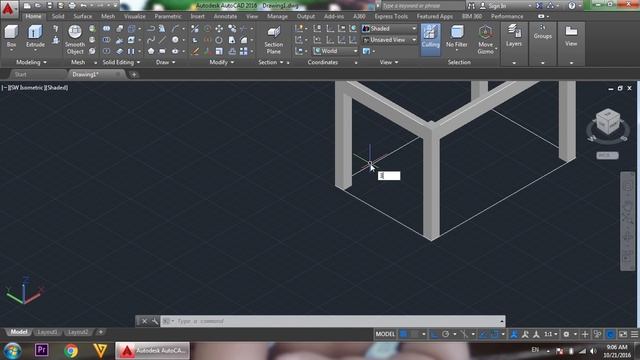The height and width of the screenshot is (360, 640).
Task: Add a new layout with plus button
Action: [100, 332]
